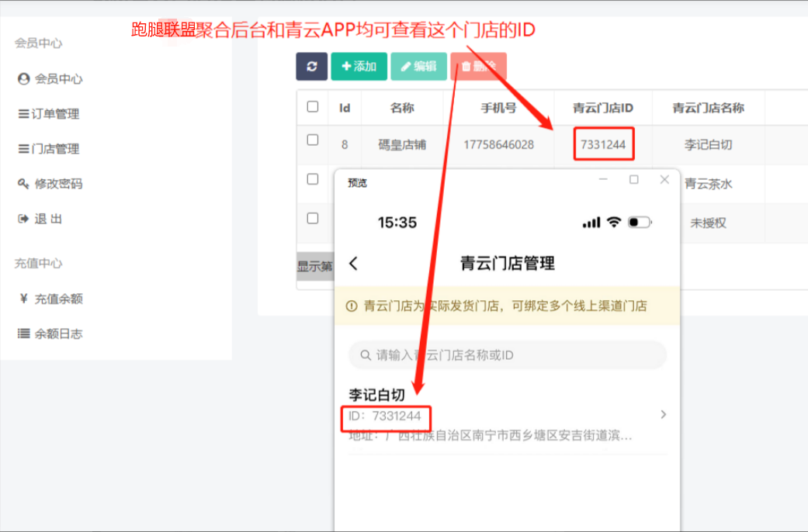Check the row marked 未授权
The width and height of the screenshot is (808, 532).
pos(312,219)
